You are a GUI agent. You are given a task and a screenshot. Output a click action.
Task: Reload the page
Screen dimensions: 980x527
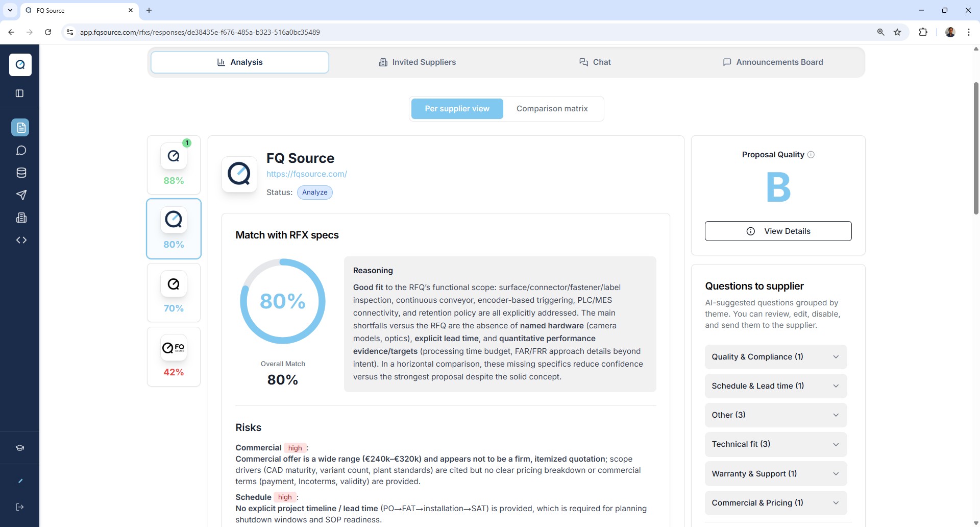point(48,32)
